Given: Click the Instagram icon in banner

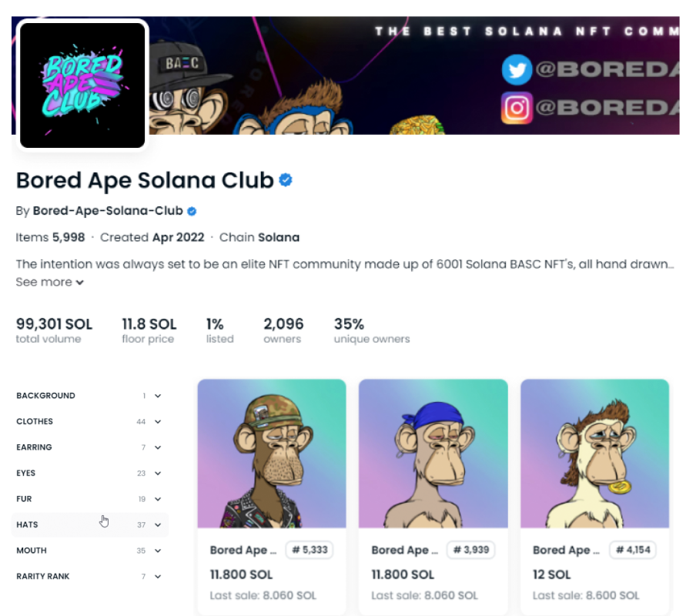Looking at the screenshot, I should click(x=517, y=108).
